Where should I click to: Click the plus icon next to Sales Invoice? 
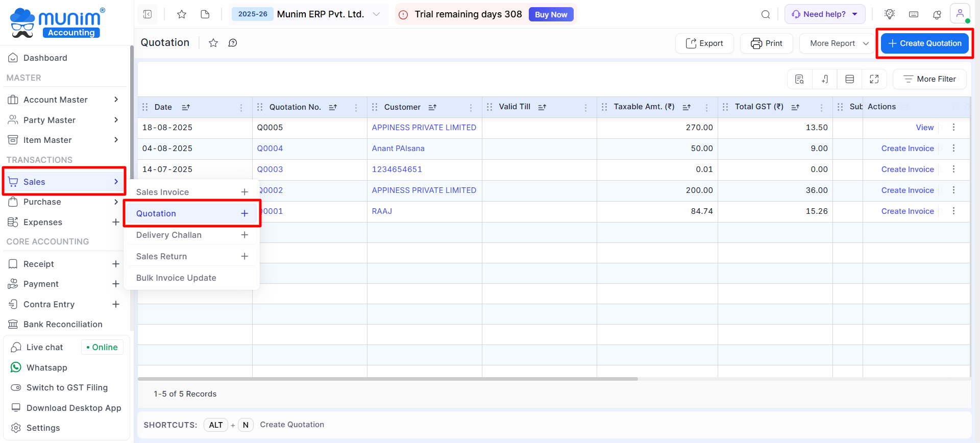[x=244, y=192]
